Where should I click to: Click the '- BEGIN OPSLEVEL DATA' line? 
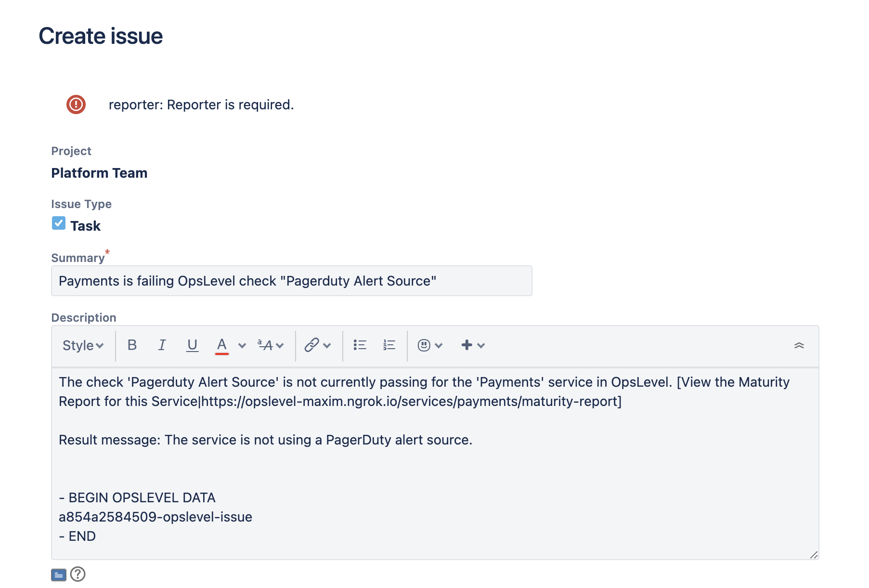[137, 497]
